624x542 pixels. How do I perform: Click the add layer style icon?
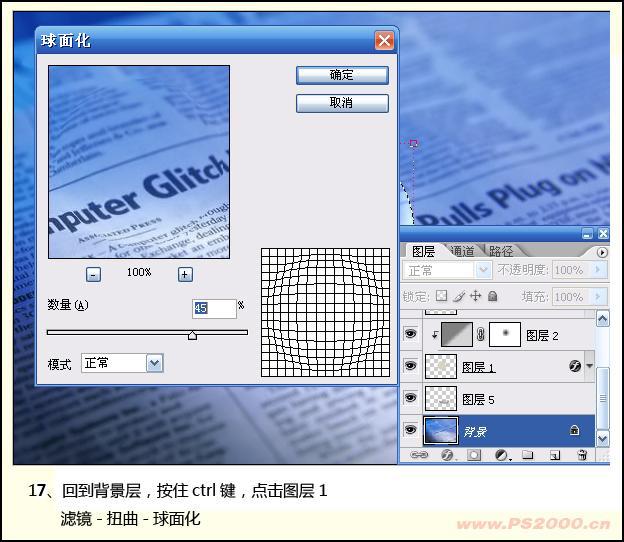(447, 454)
